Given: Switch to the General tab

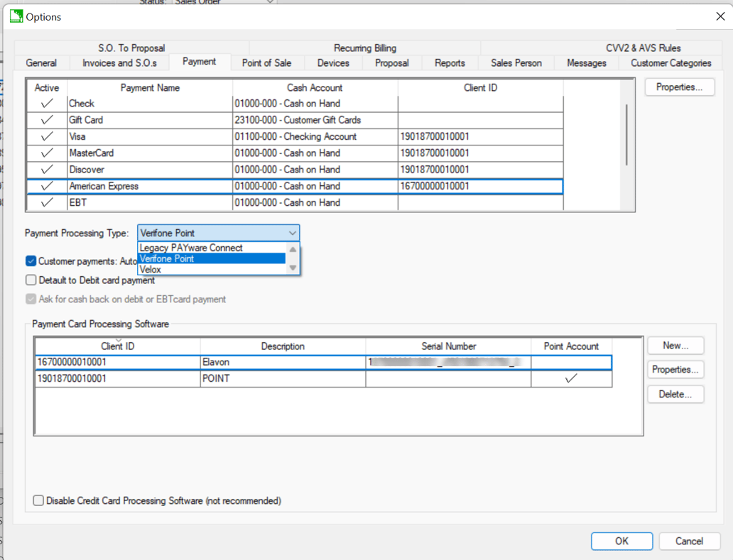Looking at the screenshot, I should click(x=41, y=62).
